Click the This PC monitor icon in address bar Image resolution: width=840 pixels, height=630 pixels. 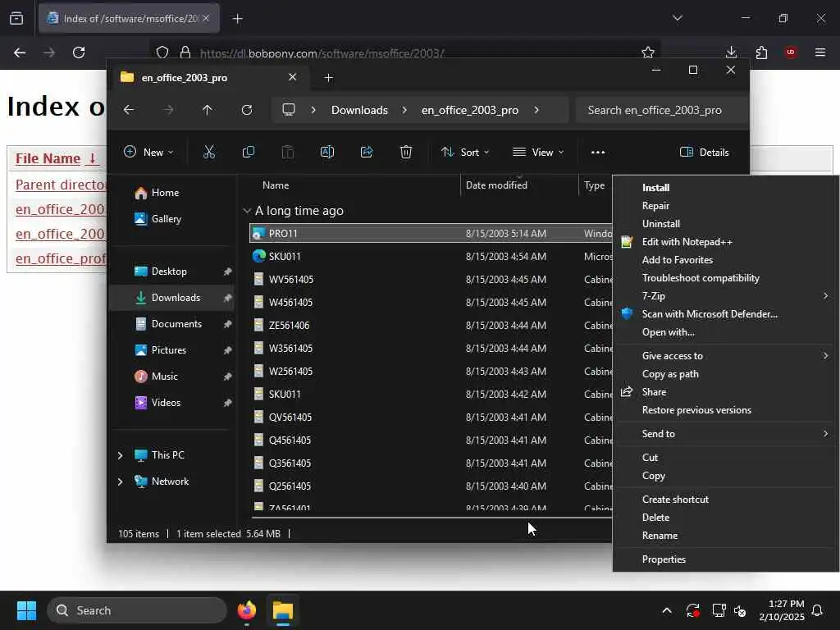[x=289, y=110]
